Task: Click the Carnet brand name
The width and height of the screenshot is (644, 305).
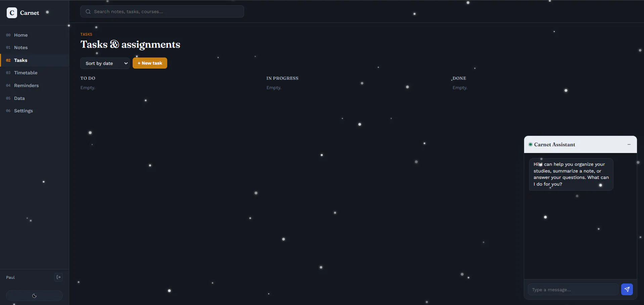Action: (30, 13)
